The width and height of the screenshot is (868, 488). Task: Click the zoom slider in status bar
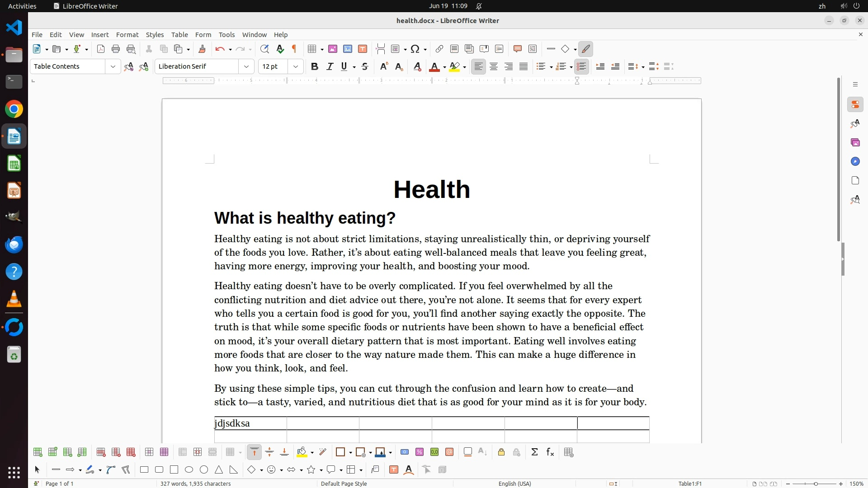point(816,483)
